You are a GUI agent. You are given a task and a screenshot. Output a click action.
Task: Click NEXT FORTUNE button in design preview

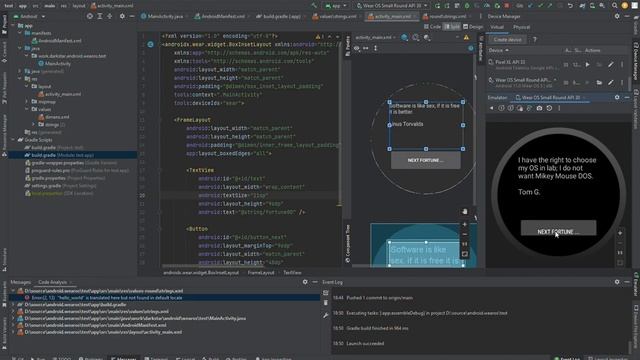tap(425, 160)
